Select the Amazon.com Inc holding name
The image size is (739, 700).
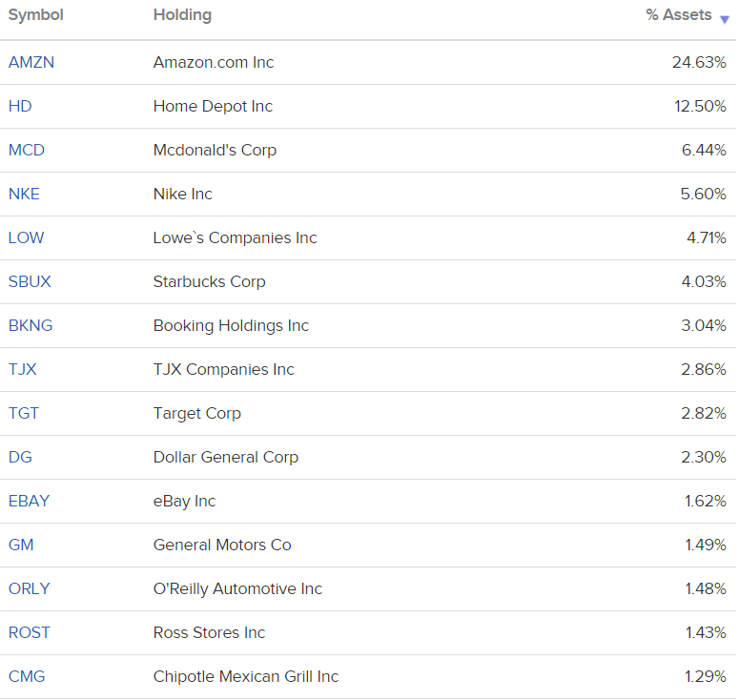(x=214, y=62)
